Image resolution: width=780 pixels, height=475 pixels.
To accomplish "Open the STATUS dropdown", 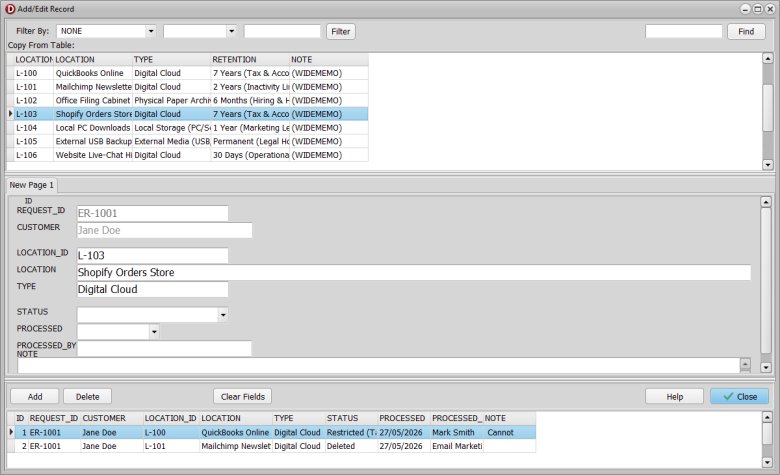I will coord(223,315).
